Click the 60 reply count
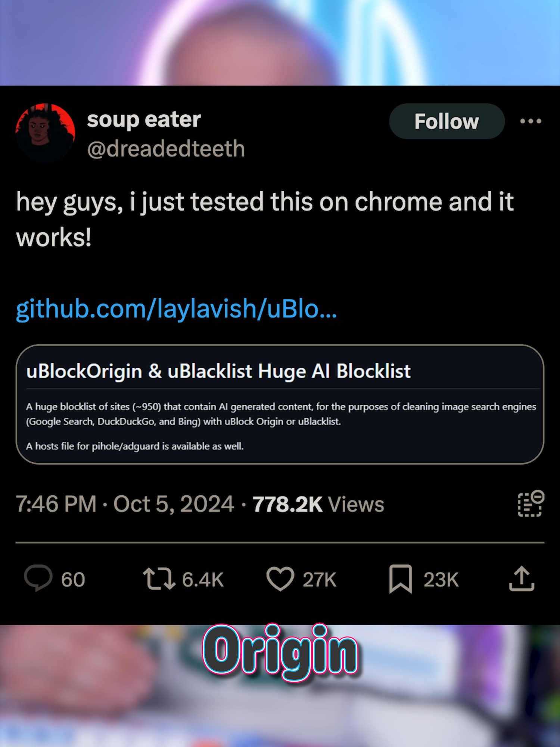The width and height of the screenshot is (560, 747). coord(73,579)
